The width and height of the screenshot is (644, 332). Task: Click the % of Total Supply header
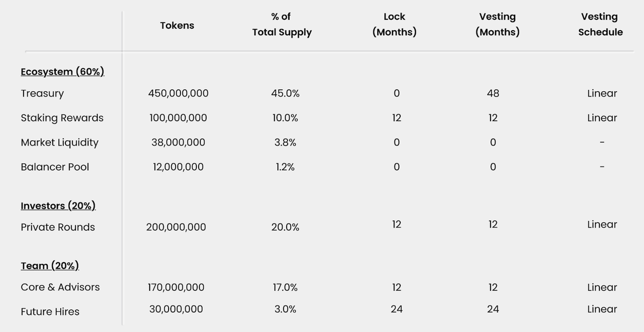pos(282,24)
